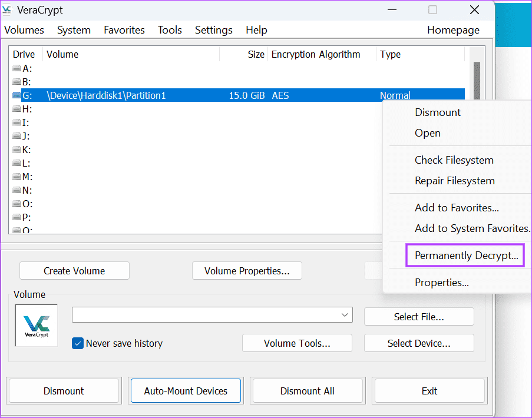Click the Create Volume button
Screen dimensions: 532x418
pos(74,270)
